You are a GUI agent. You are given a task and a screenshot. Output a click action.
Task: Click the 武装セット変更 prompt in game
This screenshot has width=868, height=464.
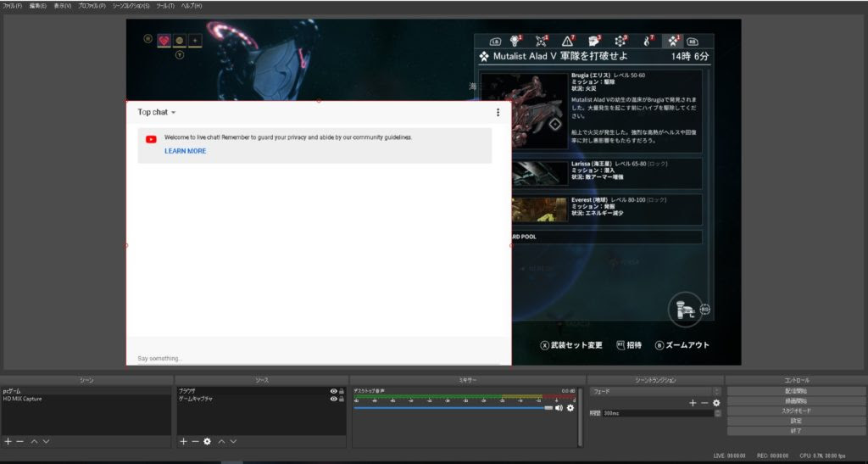[571, 345]
